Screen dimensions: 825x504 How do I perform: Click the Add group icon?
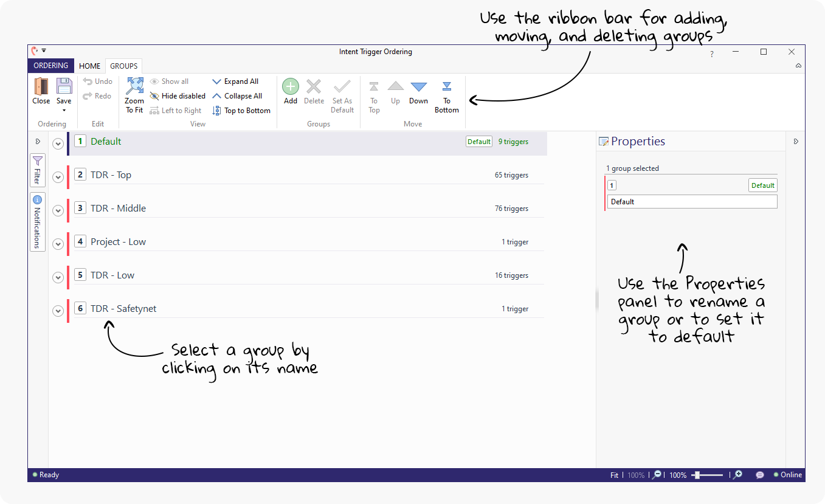[291, 87]
